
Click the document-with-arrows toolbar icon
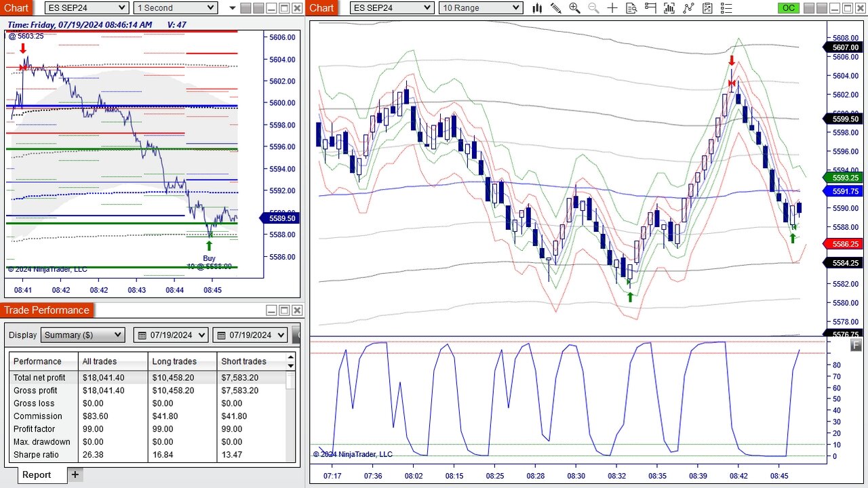(707, 8)
